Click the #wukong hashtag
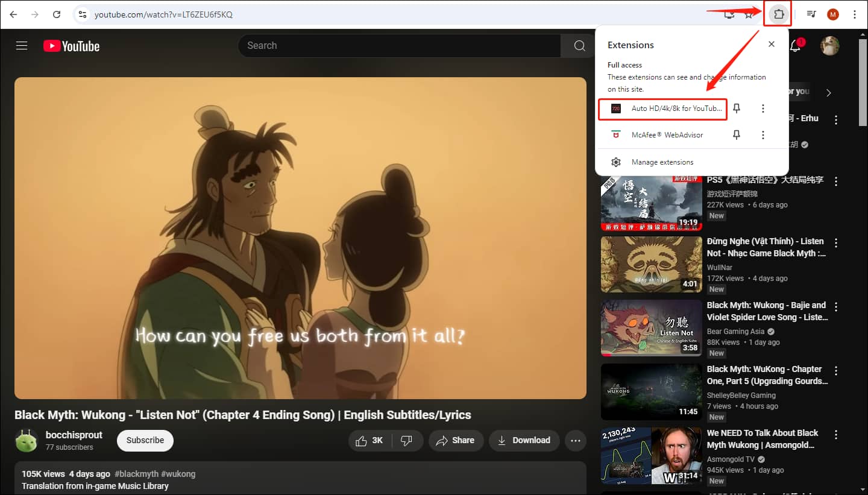This screenshot has height=495, width=868. point(178,474)
